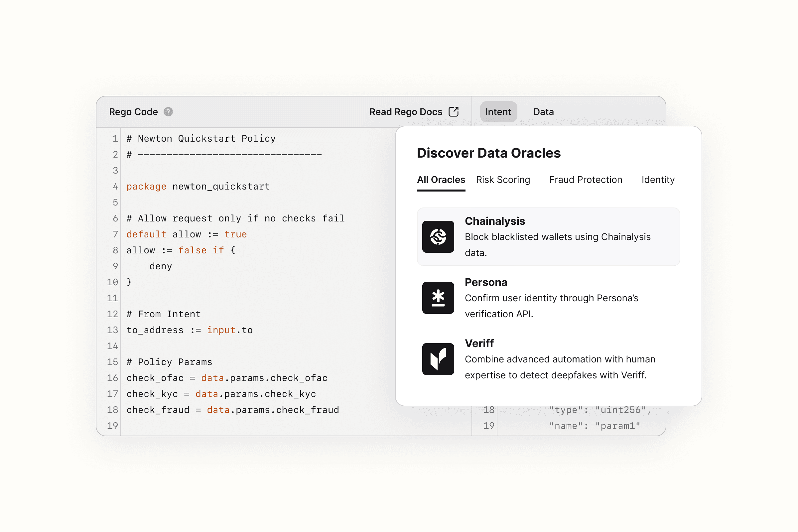Click the Rego Code help question icon
798x532 pixels.
(168, 112)
